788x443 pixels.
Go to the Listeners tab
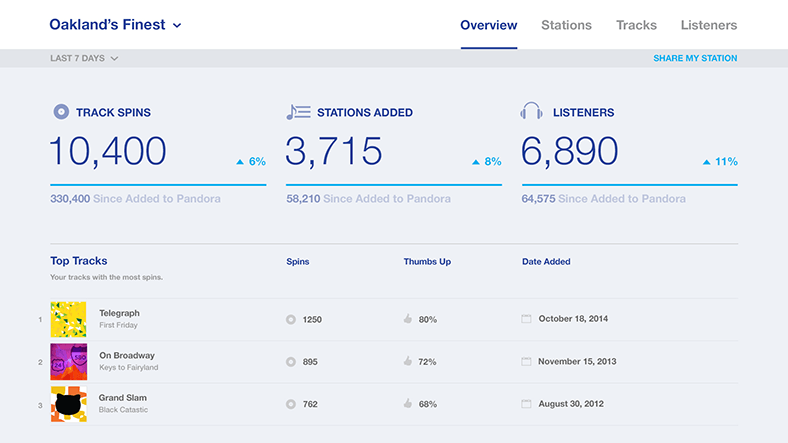click(x=708, y=25)
